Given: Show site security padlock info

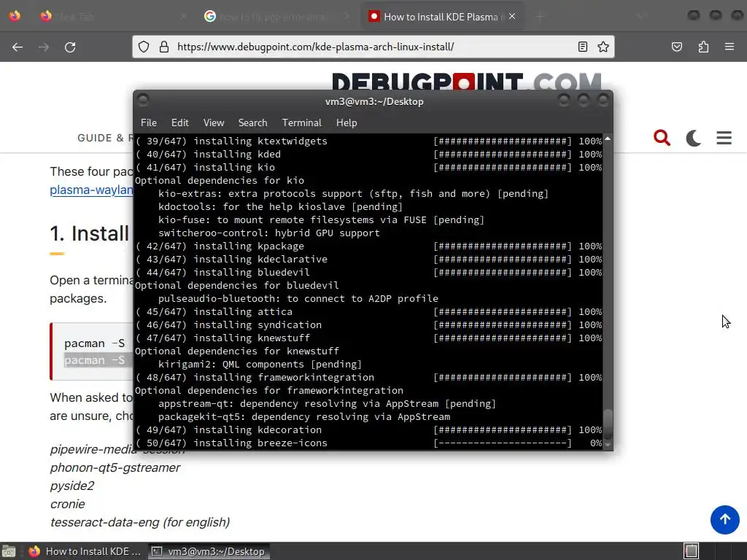Looking at the screenshot, I should coord(164,47).
